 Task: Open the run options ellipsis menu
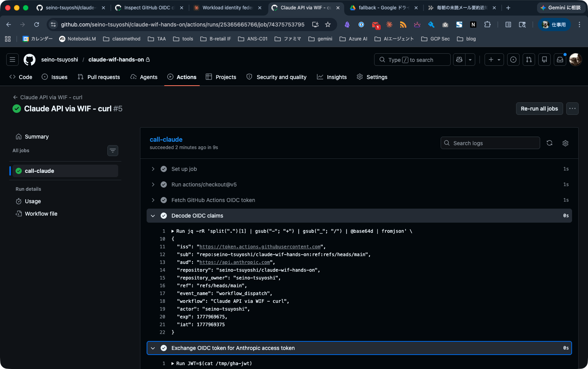tap(572, 109)
